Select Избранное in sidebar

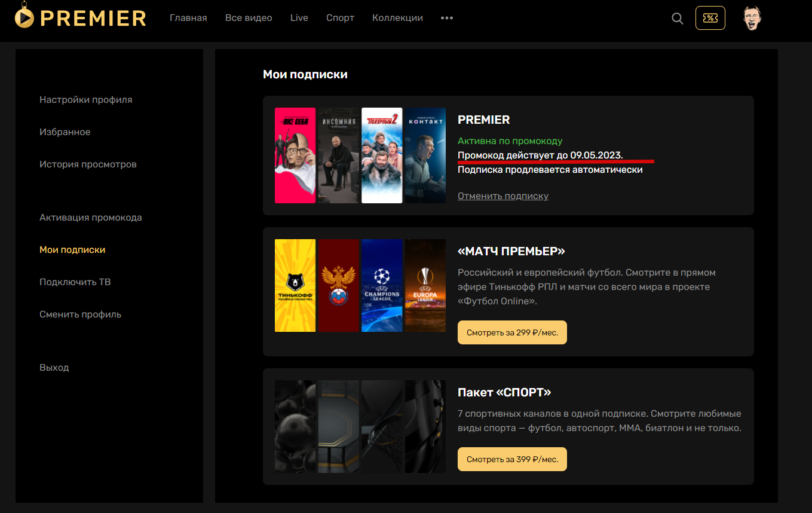(65, 132)
